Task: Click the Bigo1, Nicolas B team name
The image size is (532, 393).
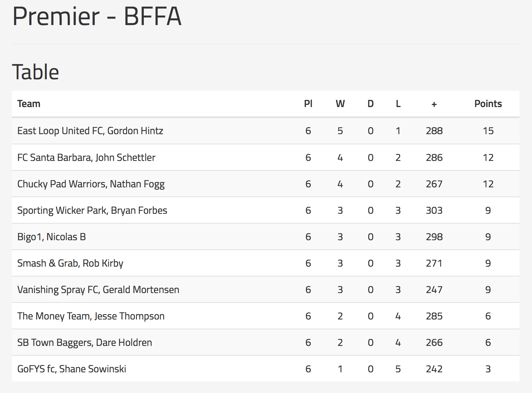Action: click(51, 237)
